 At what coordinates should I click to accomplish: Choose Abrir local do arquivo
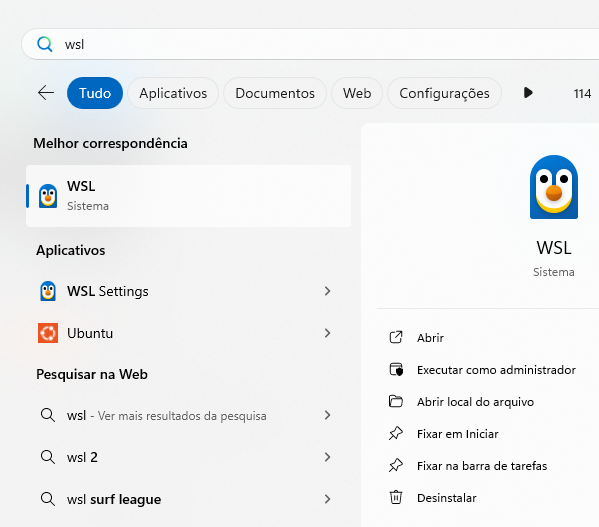(x=476, y=402)
